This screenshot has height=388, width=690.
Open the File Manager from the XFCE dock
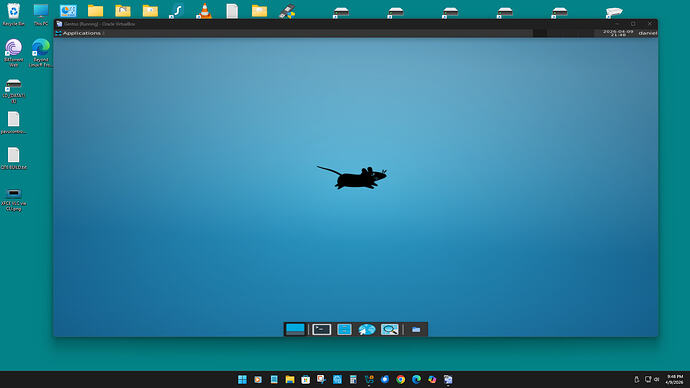point(344,329)
